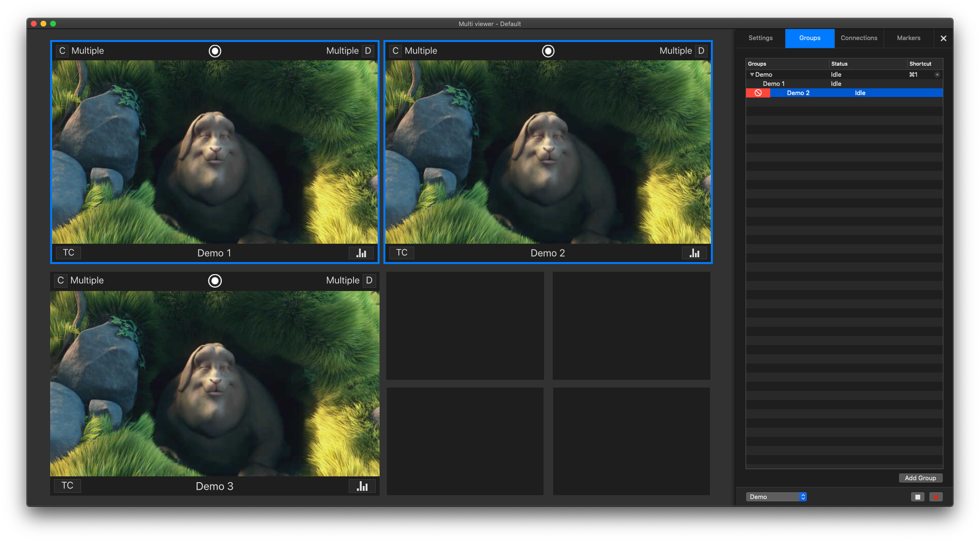Click left Multiple label on Demo 1 viewer
The width and height of the screenshot is (980, 542).
pyautogui.click(x=88, y=51)
